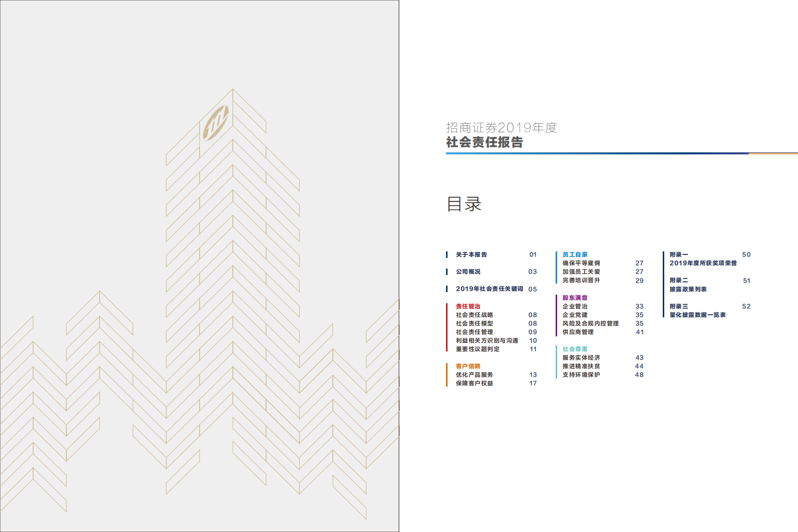Open the 供应商管理 entry
Viewport: 798px width, 532px height.
point(578,332)
